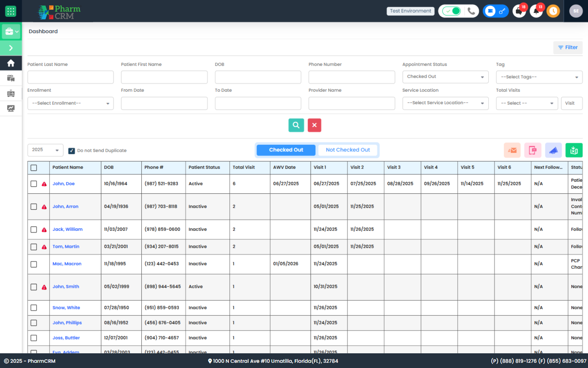Click the Test Environment label
This screenshot has height=368, width=588.
[x=410, y=11]
